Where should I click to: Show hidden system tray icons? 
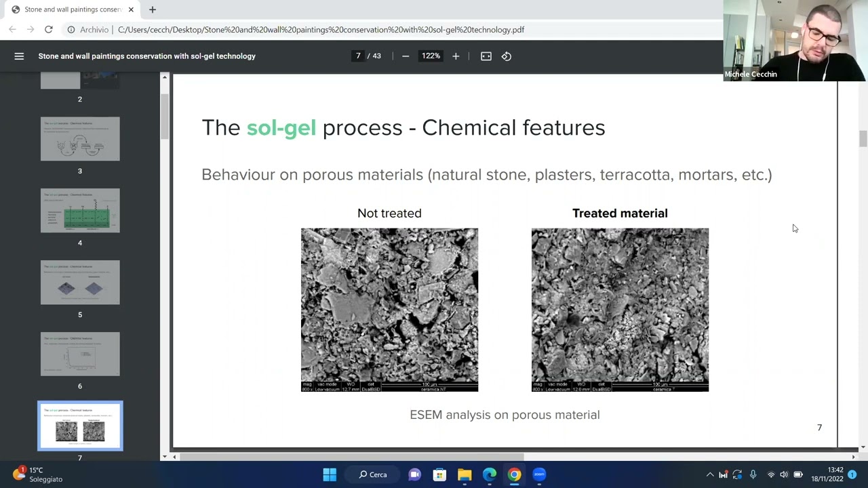[x=710, y=474]
